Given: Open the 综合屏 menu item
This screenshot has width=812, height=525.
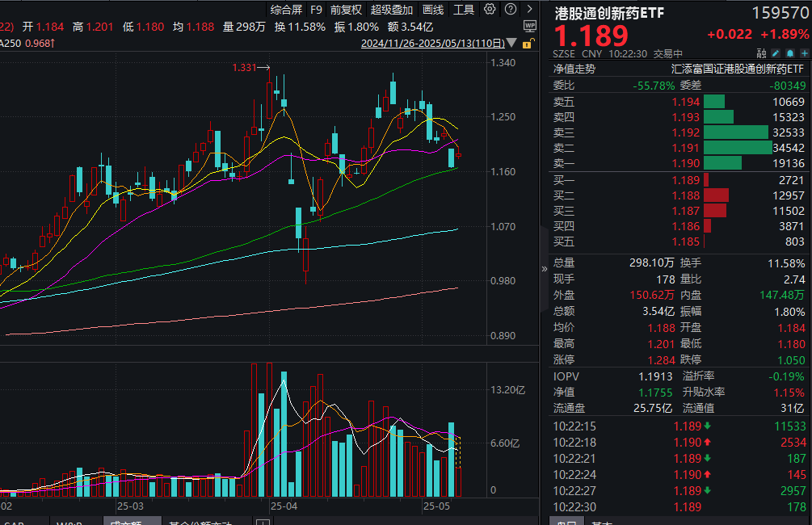Looking at the screenshot, I should [x=285, y=9].
